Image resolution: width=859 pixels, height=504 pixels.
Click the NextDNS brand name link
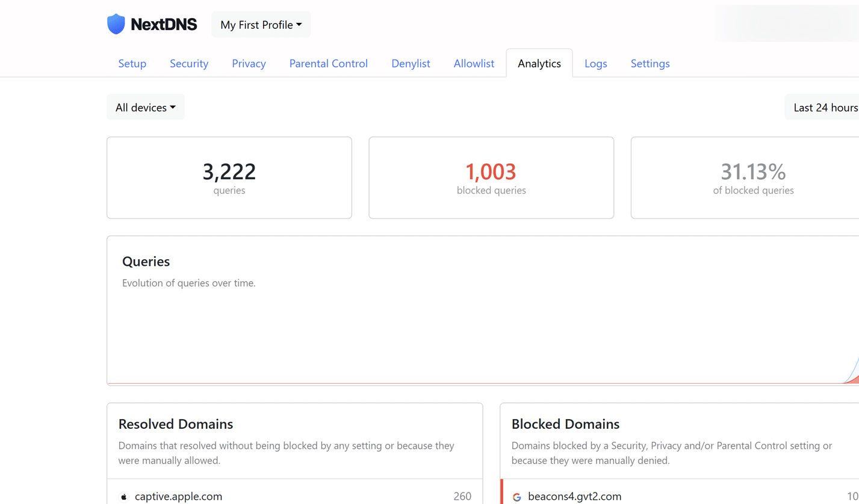click(164, 25)
